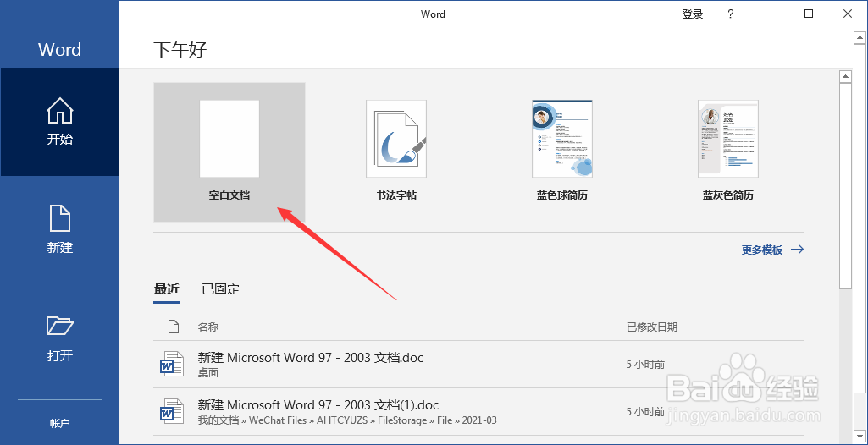
Task: Click the New (新建) page icon
Action: (x=60, y=219)
